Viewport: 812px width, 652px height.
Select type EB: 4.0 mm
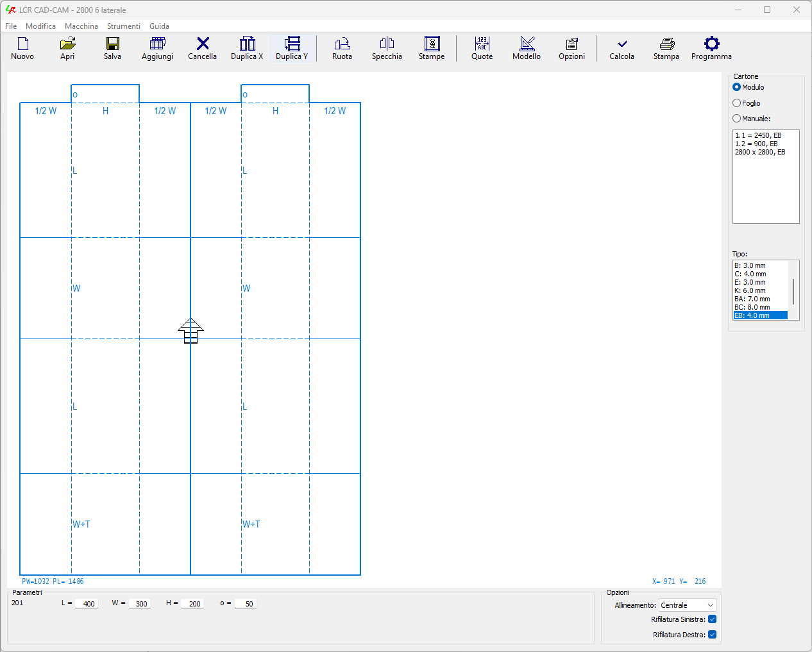[x=761, y=315]
